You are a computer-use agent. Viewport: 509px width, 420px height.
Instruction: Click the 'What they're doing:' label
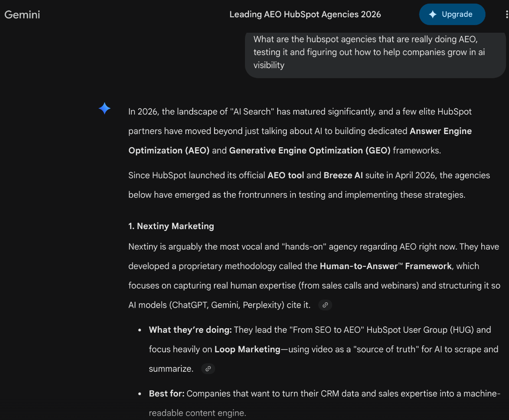(190, 330)
